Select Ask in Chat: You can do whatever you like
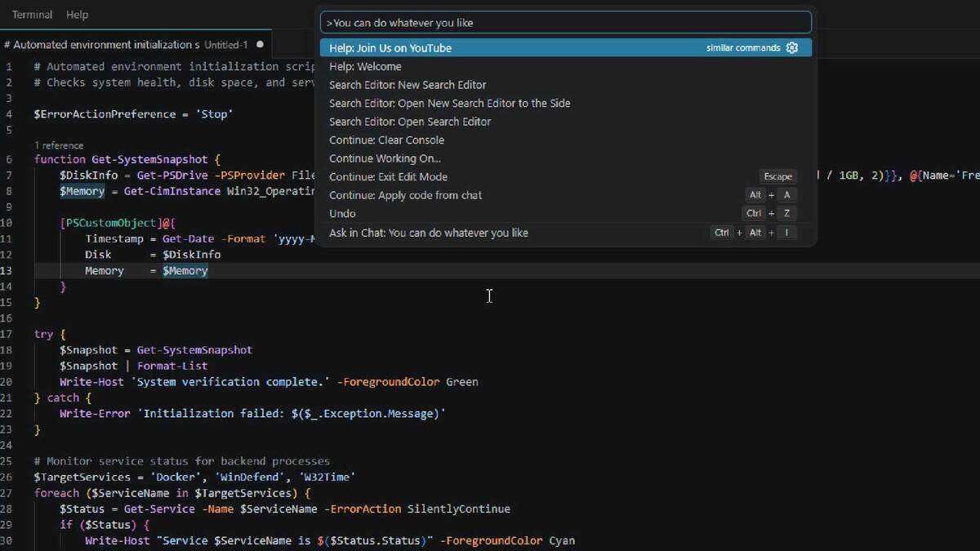This screenshot has height=551, width=980. pos(566,233)
